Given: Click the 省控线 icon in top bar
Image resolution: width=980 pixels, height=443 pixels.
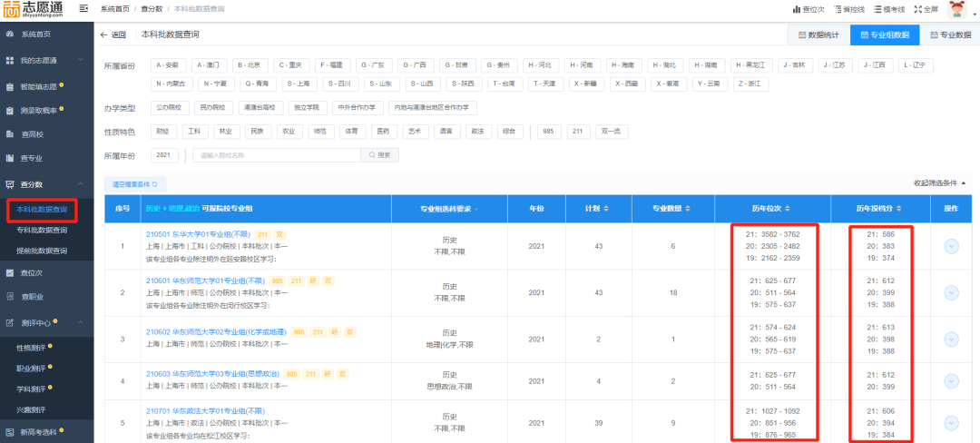Looking at the screenshot, I should (x=847, y=9).
